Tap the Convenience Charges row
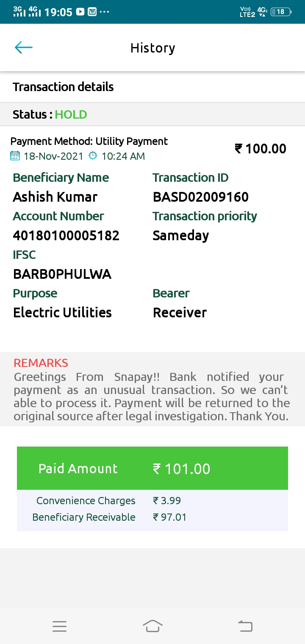This screenshot has width=305, height=644. tap(152, 501)
